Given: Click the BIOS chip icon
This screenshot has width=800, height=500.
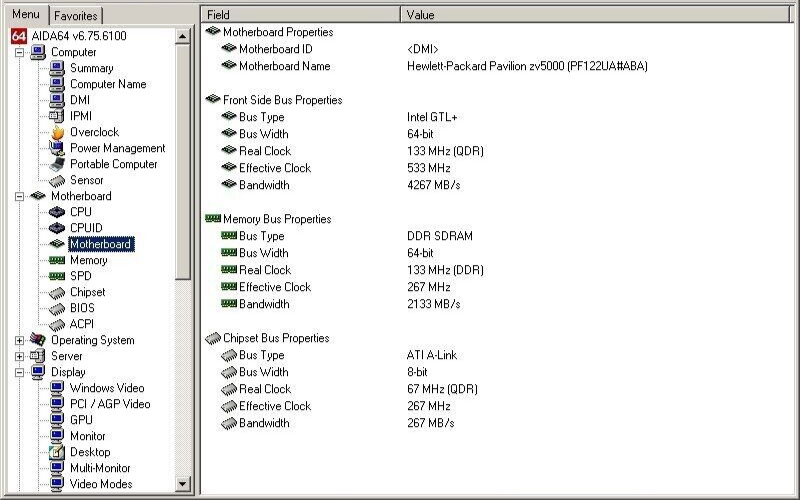Looking at the screenshot, I should tap(57, 308).
